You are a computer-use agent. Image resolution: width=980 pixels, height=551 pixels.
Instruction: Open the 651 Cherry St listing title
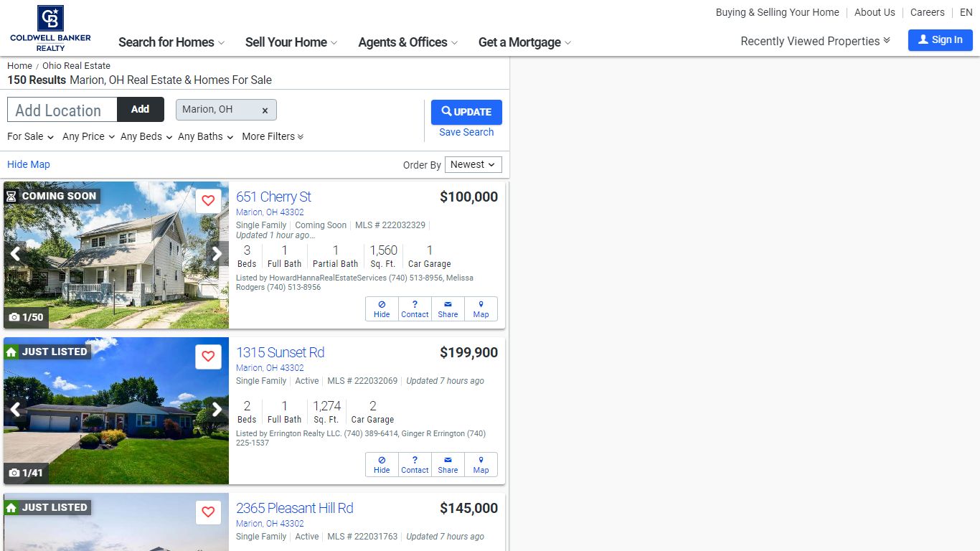pyautogui.click(x=273, y=197)
